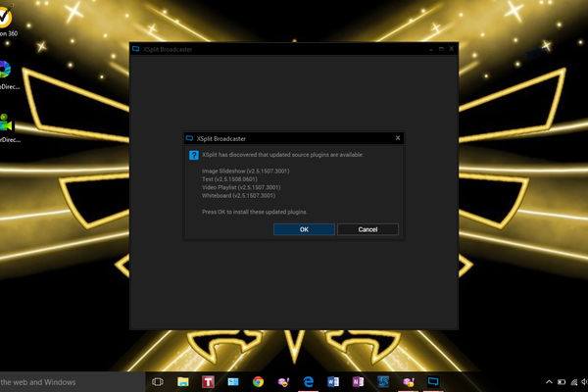Open OneNote from the taskbar
Viewport: 588px width, 392px height.
[358, 381]
